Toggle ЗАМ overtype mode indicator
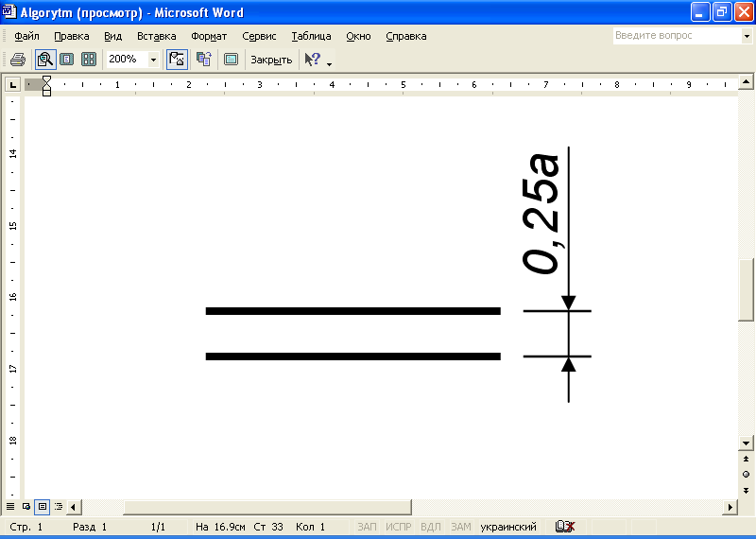 [x=461, y=527]
